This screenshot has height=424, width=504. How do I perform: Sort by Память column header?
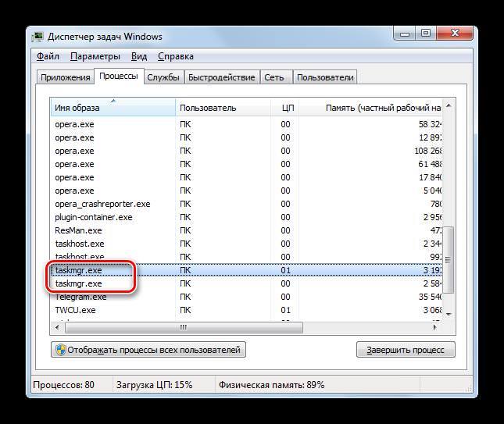[370, 108]
